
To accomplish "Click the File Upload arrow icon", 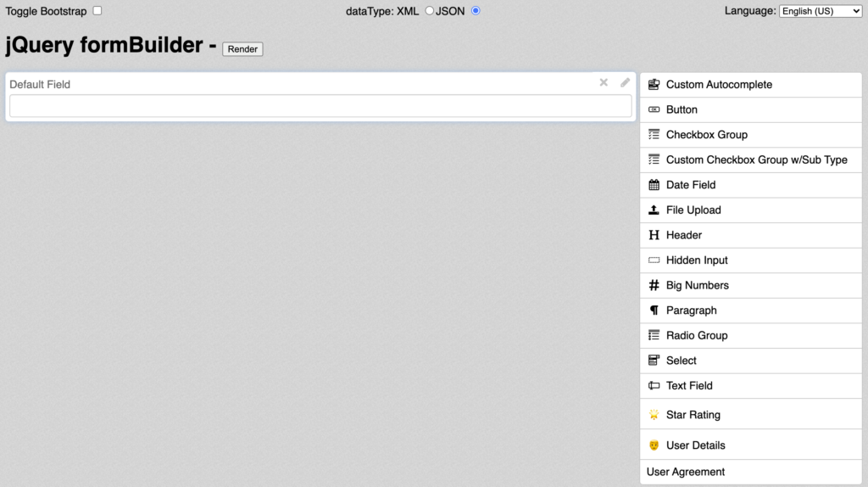I will pos(654,210).
